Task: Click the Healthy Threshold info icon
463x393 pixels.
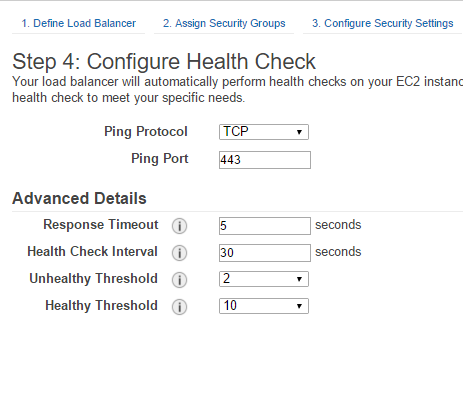Action: [179, 307]
